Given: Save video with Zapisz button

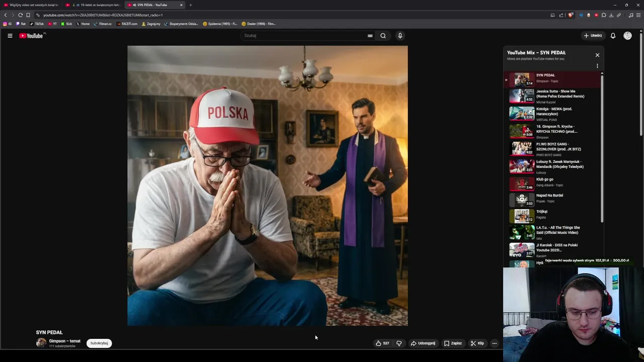Looking at the screenshot, I should 453,343.
